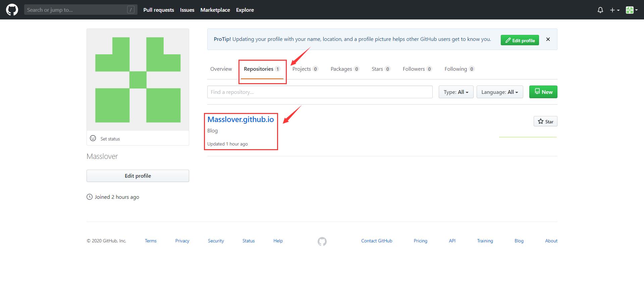Open the Training footer link
The height and width of the screenshot is (290, 644).
485,241
